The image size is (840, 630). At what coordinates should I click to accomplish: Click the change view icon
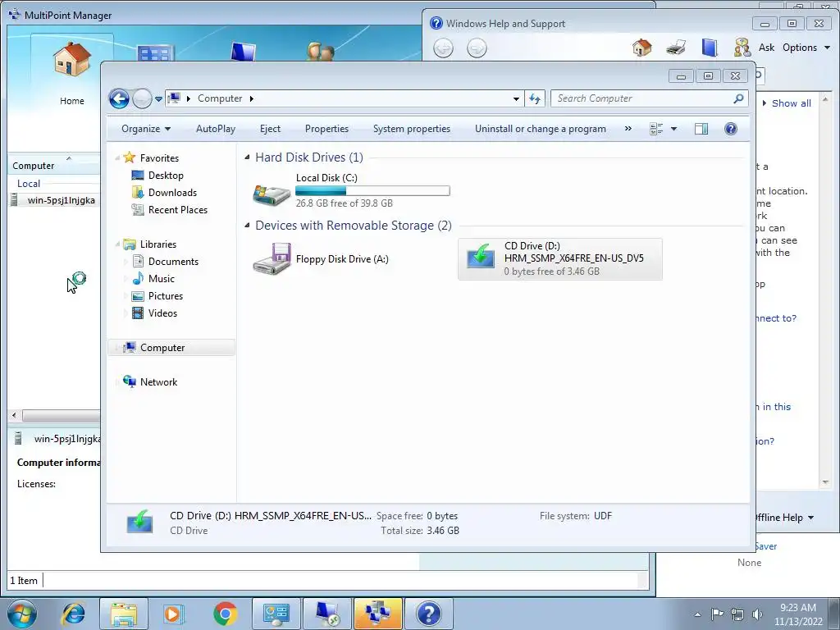coord(655,129)
